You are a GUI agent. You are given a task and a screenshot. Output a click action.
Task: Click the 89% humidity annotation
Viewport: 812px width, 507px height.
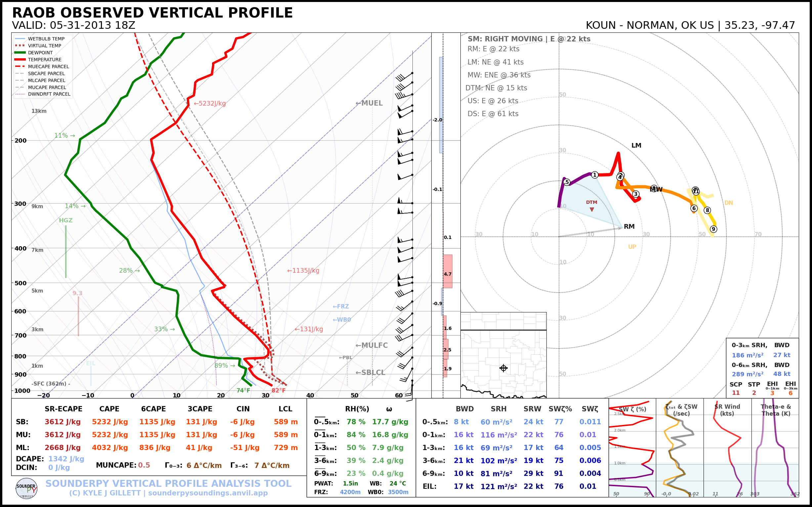coord(225,365)
